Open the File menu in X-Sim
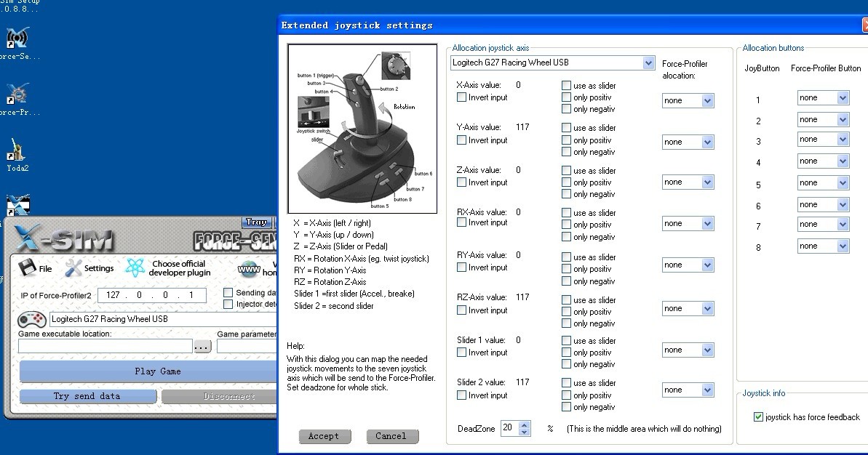 pyautogui.click(x=45, y=269)
